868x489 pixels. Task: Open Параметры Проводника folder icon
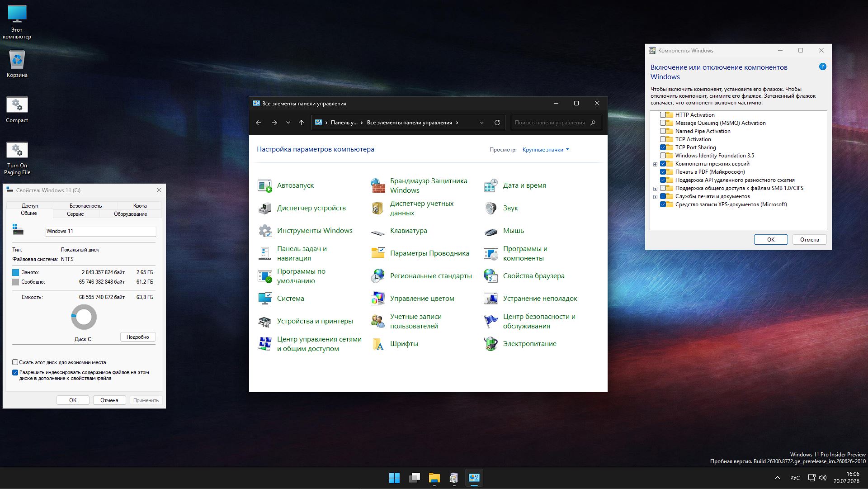click(x=377, y=253)
